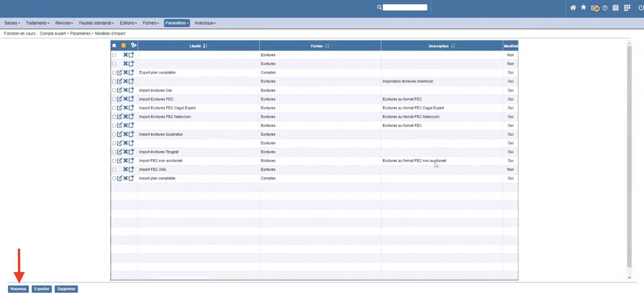Image resolution: width=644 pixels, height=293 pixels.
Task: Delete the Import plan comptable model
Action: [x=126, y=178]
